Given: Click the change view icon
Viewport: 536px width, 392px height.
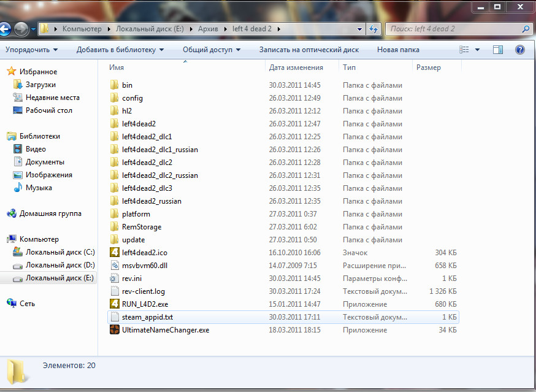Looking at the screenshot, I should [464, 50].
